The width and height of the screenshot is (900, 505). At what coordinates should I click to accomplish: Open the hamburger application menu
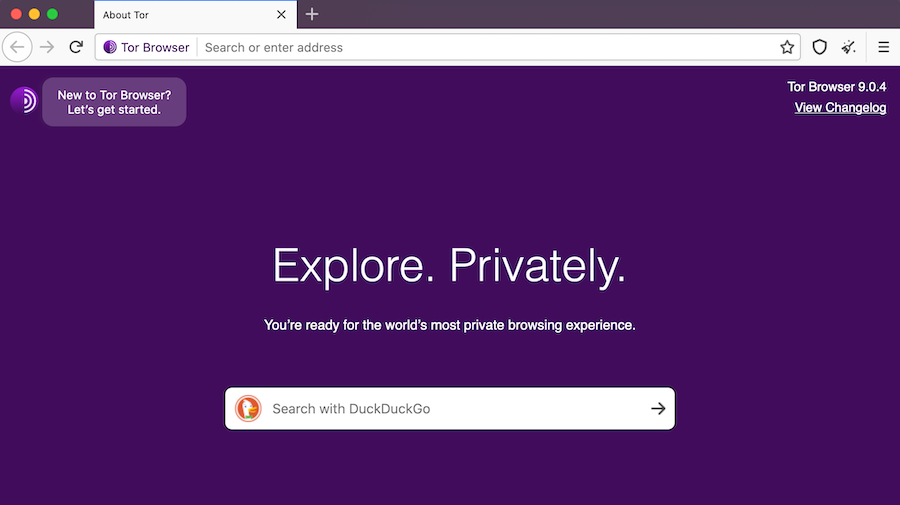[883, 47]
